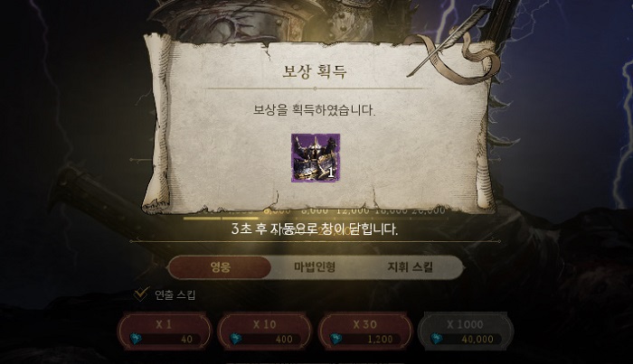Click the gem icon in X30 button

tap(336, 338)
